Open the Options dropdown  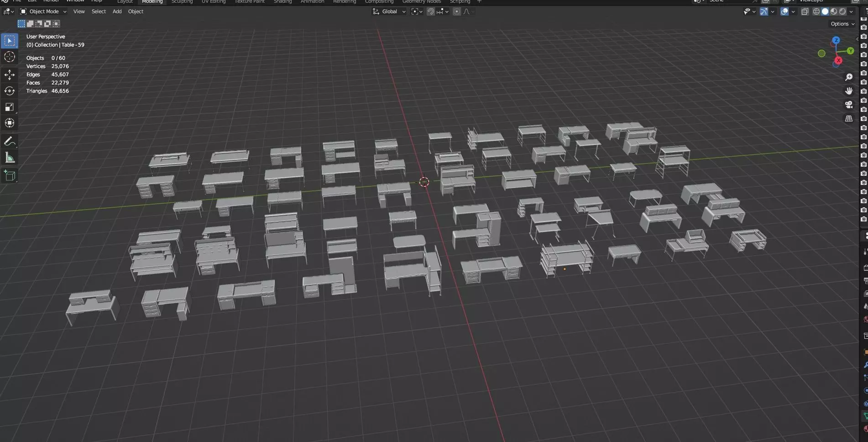842,24
